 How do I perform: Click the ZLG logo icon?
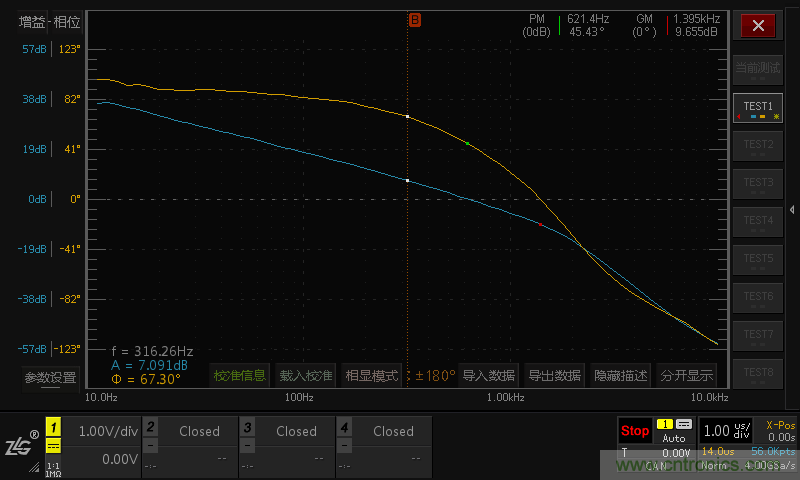(x=21, y=446)
